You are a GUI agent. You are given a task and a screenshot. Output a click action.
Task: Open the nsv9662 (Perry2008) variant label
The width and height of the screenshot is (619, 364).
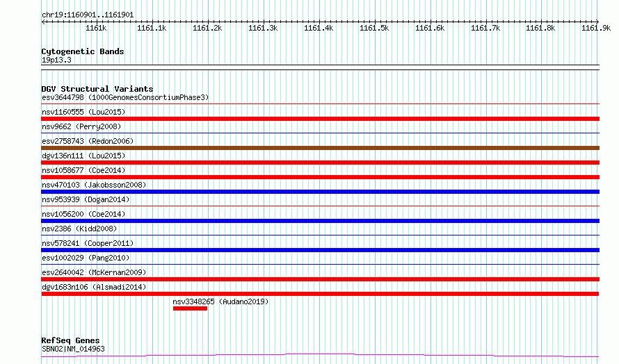81,126
